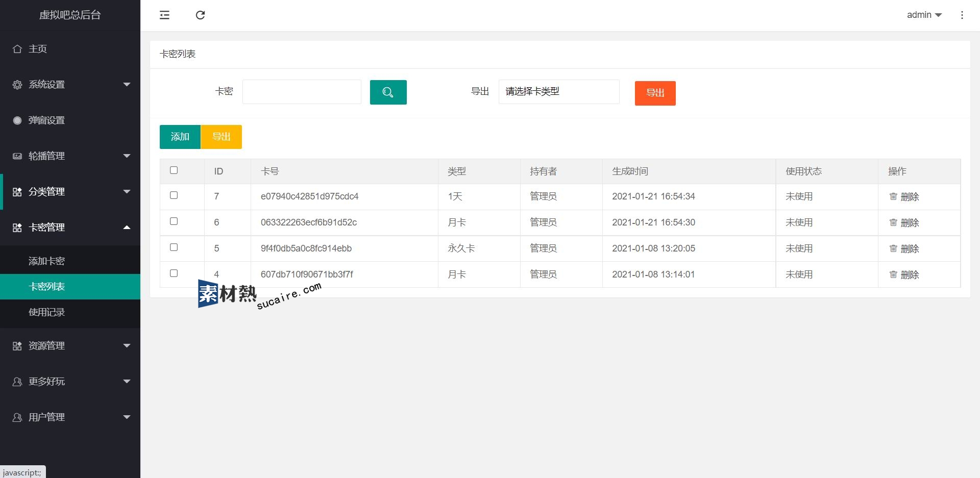980x478 pixels.
Task: Click the home icon beside 主页
Action: click(17, 49)
